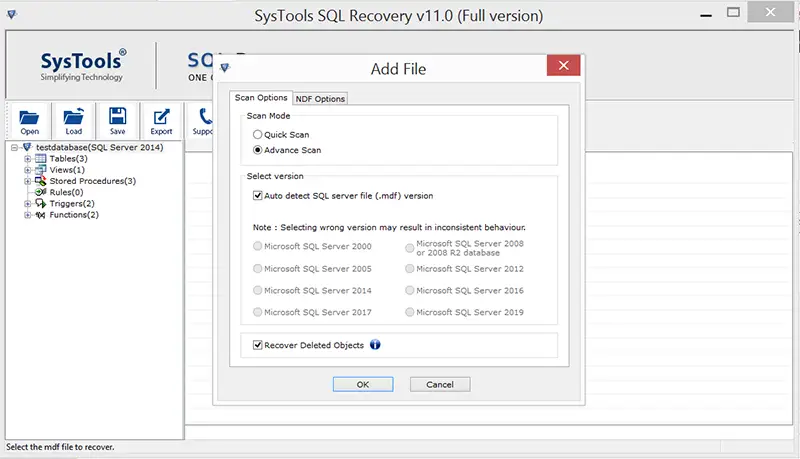Click the SysTools logo in header
The image size is (800, 459).
(83, 65)
